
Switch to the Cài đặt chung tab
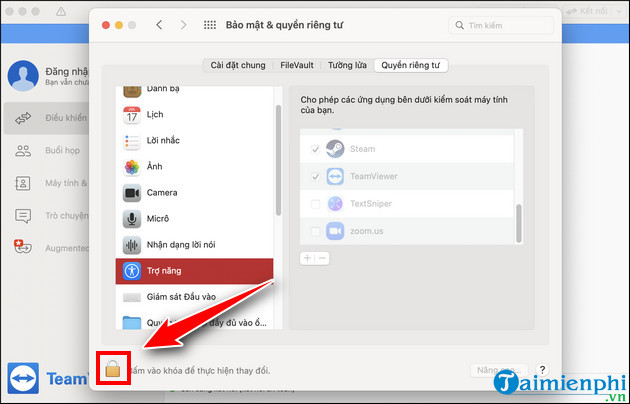point(238,65)
